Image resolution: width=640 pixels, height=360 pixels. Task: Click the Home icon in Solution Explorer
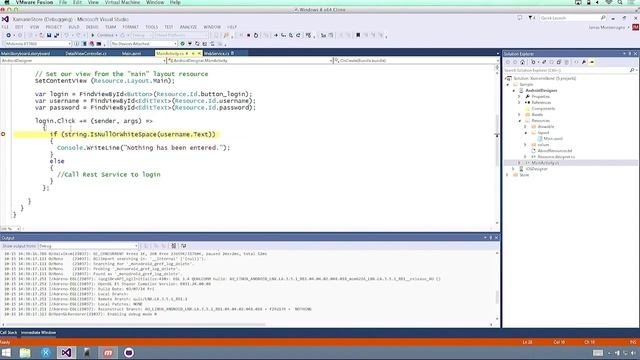click(522, 62)
